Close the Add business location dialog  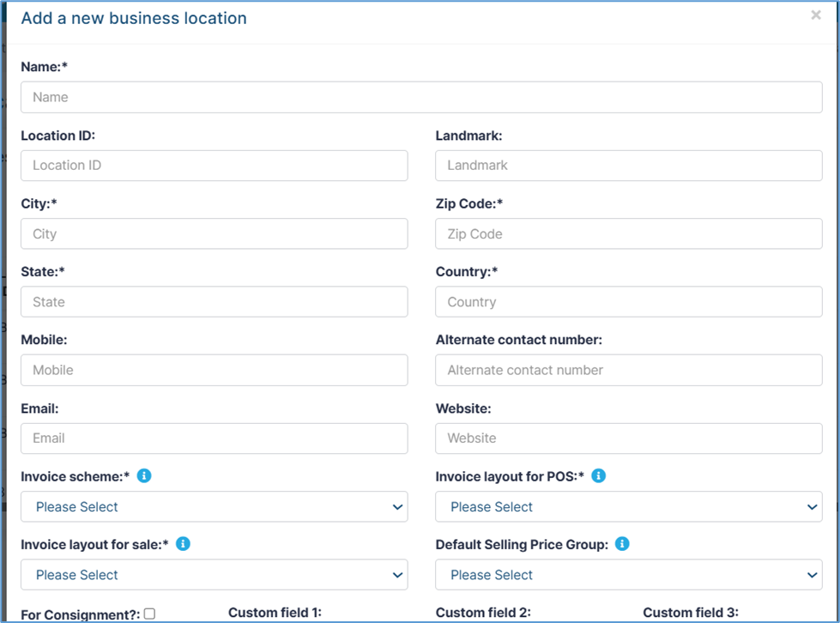click(815, 15)
